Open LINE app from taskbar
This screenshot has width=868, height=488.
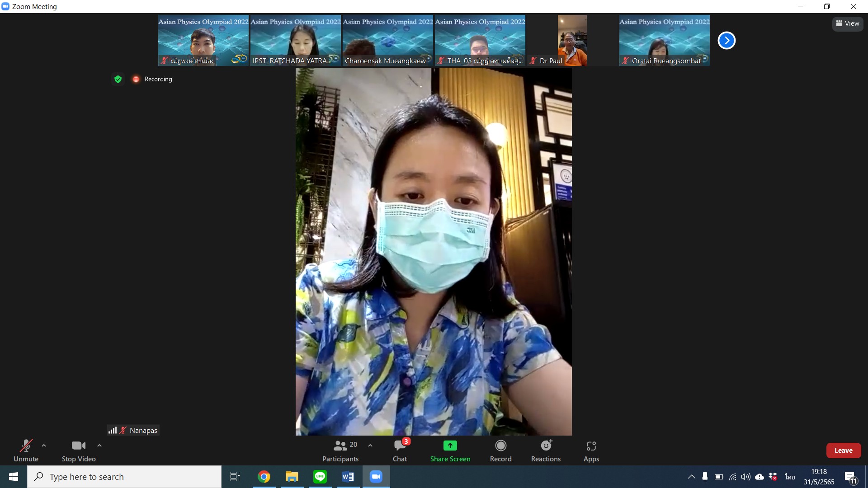pyautogui.click(x=320, y=477)
